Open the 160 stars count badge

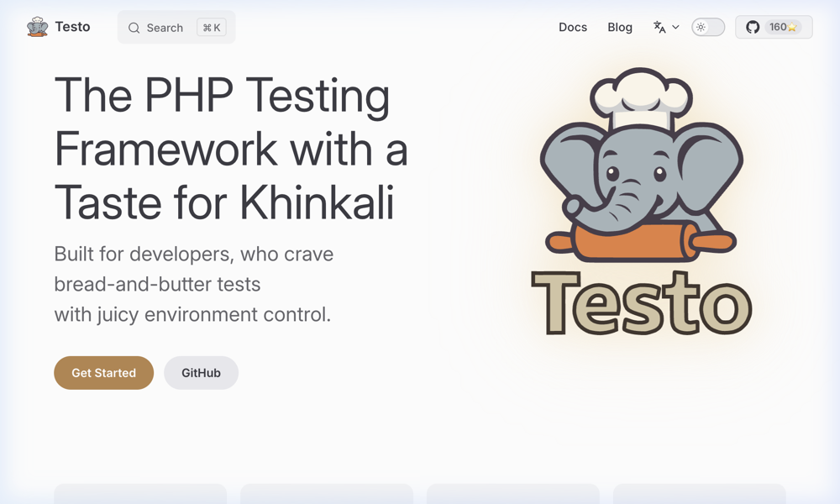pyautogui.click(x=783, y=27)
